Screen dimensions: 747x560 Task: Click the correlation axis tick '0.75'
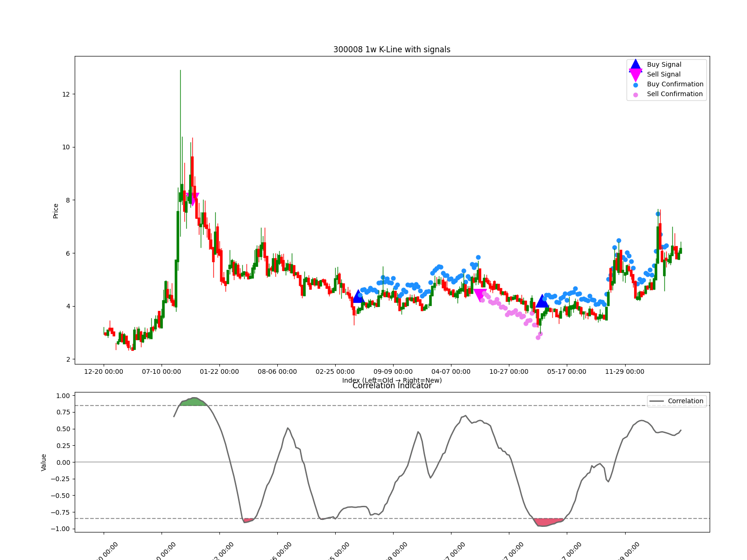pyautogui.click(x=63, y=413)
